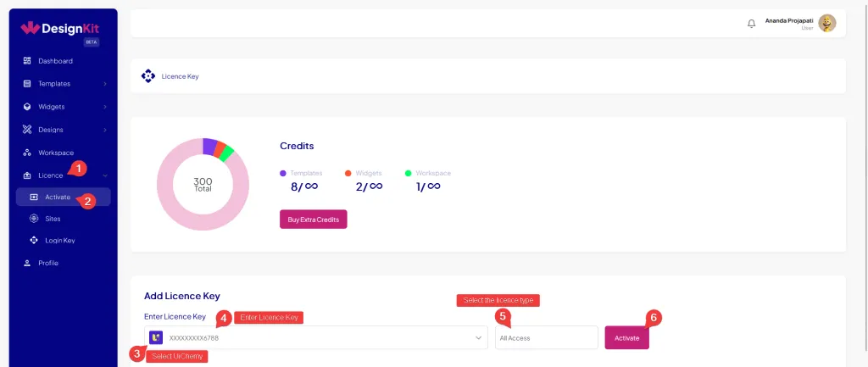Image resolution: width=868 pixels, height=367 pixels.
Task: Expand the Designs submenu chevron
Action: 105,130
